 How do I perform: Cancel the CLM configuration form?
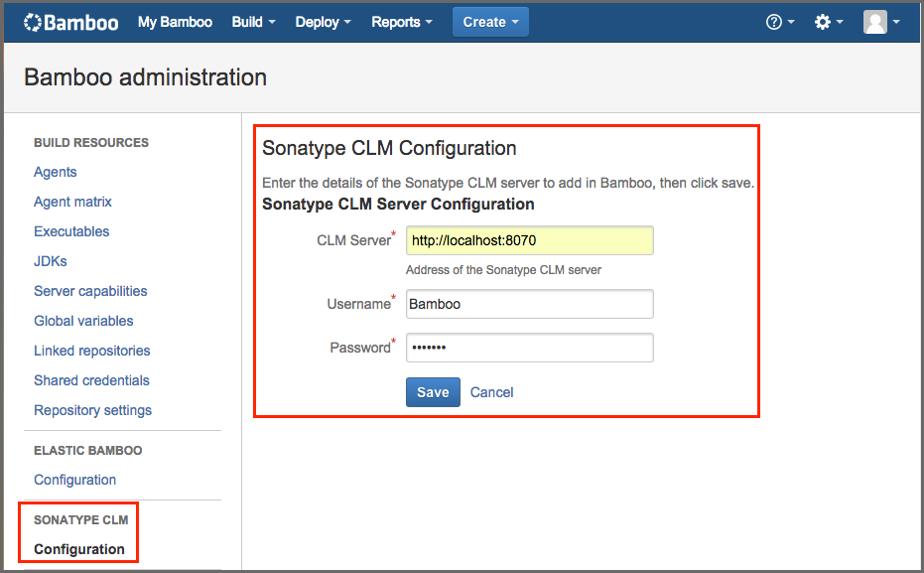[491, 392]
